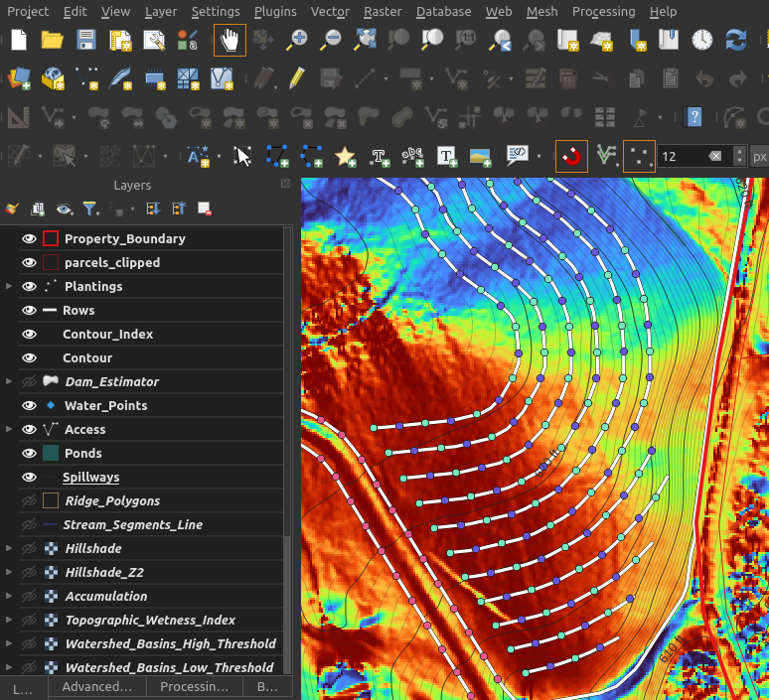The image size is (769, 700).
Task: Show the Dam_Estimator layer
Action: [29, 382]
